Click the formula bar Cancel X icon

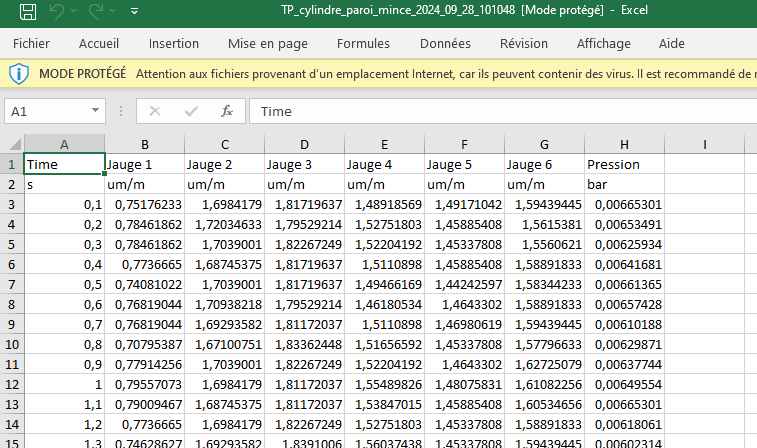point(155,111)
